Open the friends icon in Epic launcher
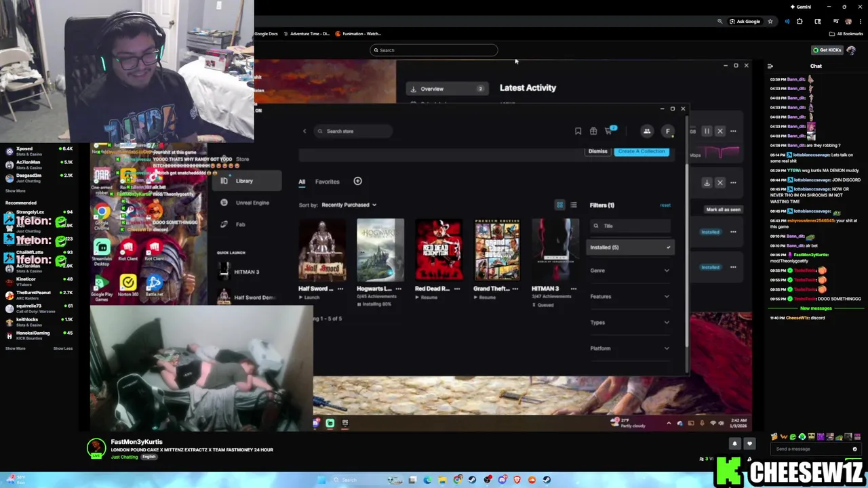 [x=647, y=131]
